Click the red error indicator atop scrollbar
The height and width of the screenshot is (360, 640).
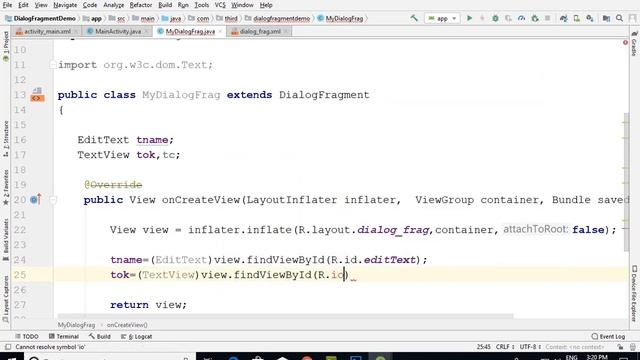pos(625,42)
